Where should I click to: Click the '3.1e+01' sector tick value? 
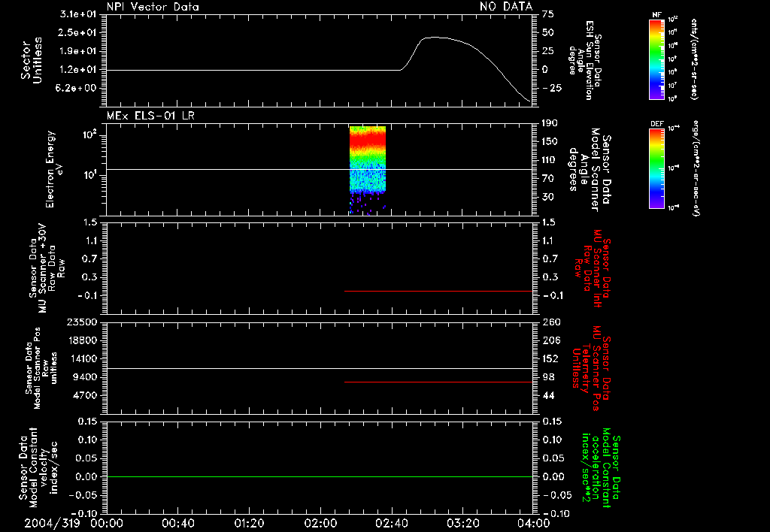(x=78, y=14)
